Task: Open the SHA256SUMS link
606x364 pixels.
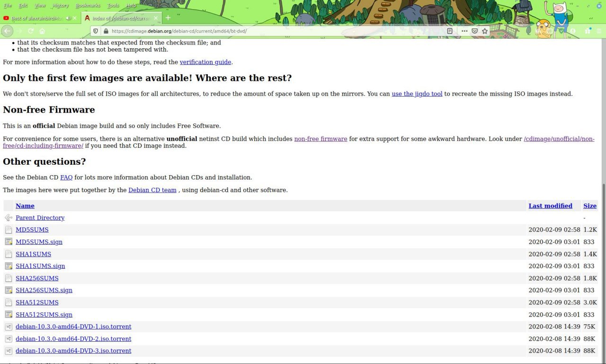Action: pyautogui.click(x=37, y=278)
